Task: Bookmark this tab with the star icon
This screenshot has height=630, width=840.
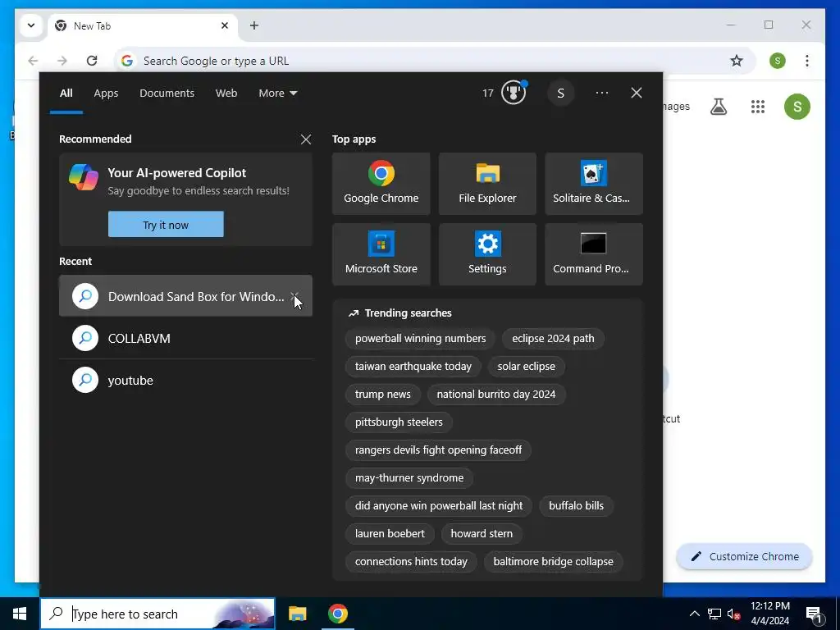Action: coord(737,61)
